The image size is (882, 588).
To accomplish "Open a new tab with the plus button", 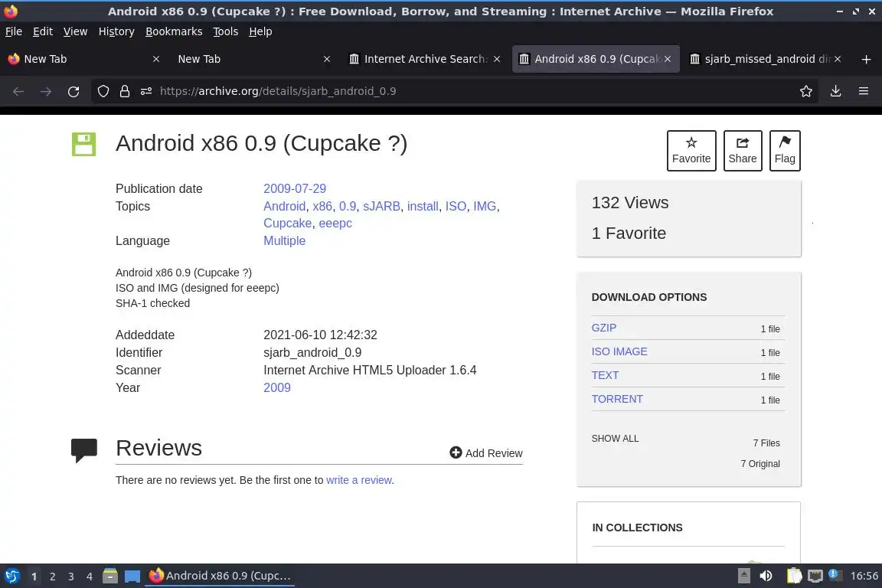I will (866, 59).
